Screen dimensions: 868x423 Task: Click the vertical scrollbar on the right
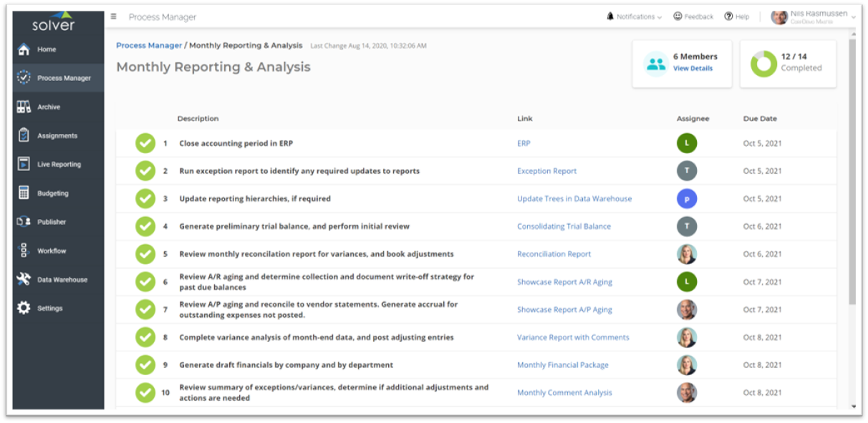click(852, 172)
